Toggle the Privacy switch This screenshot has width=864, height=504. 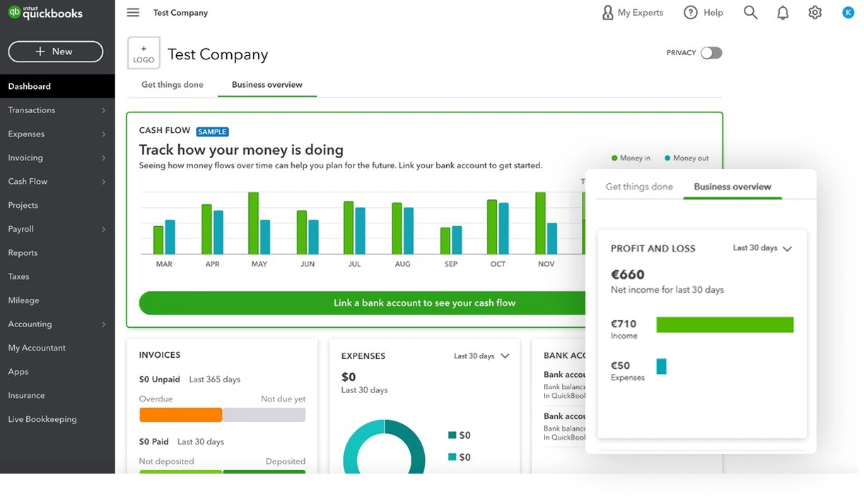tap(711, 53)
